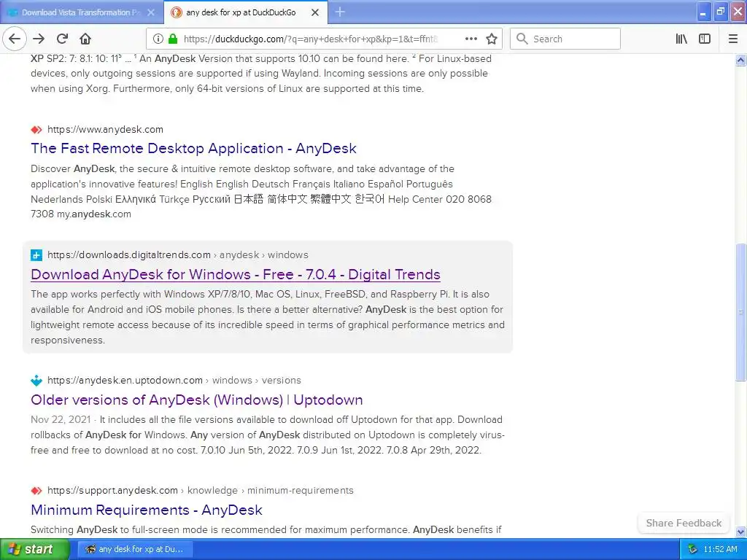
Task: Close the Download Vista Transformation tab
Action: (151, 12)
